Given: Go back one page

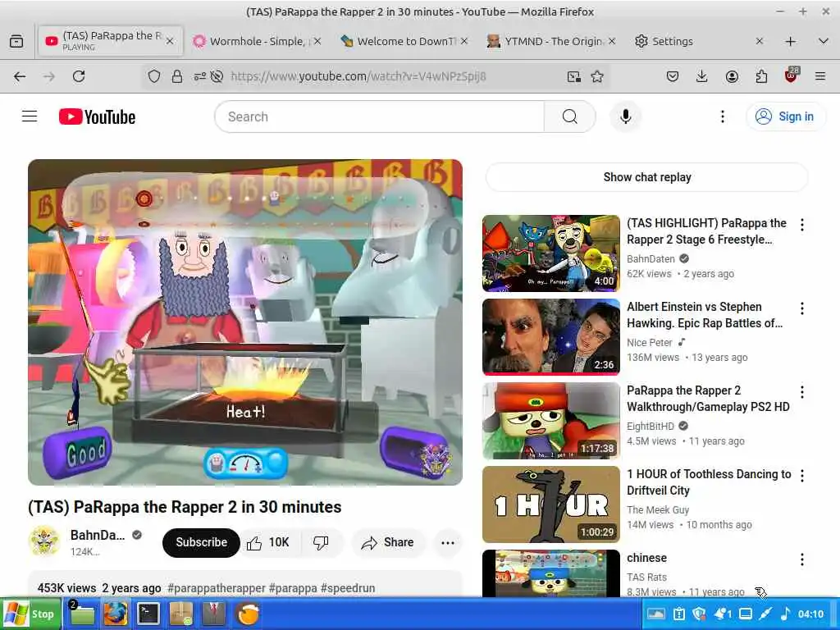Looking at the screenshot, I should [20, 76].
